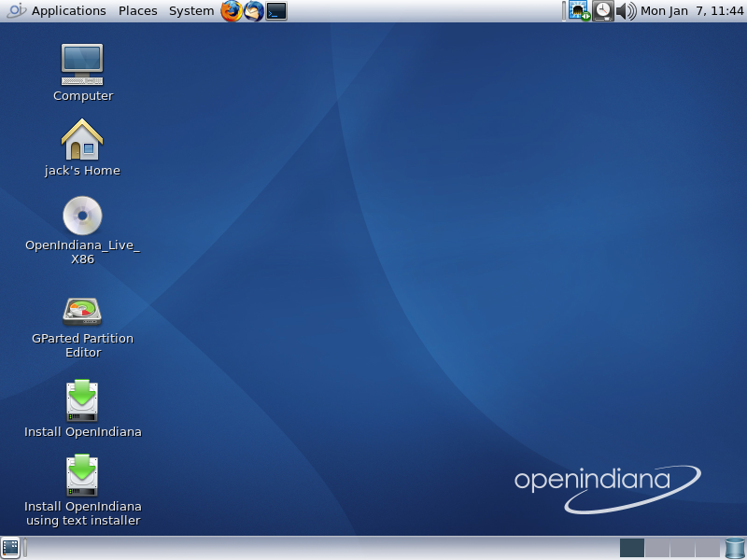Select the Install OpenIndiana icon

pyautogui.click(x=82, y=400)
